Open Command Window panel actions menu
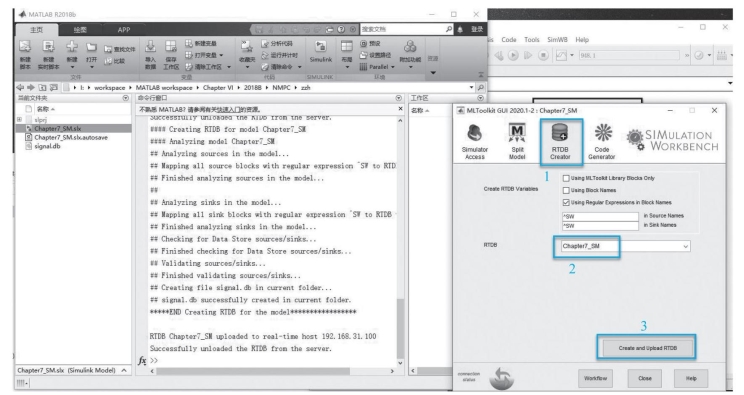Viewport: 744px width, 395px height. point(399,98)
